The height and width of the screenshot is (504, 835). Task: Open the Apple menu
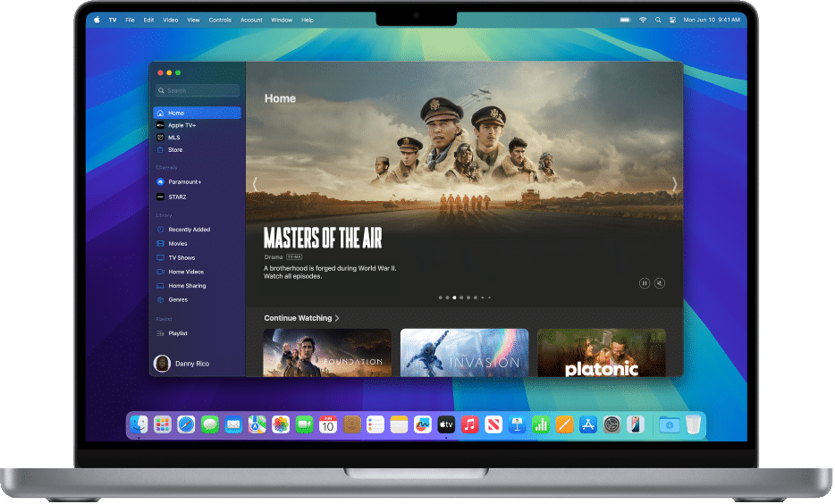97,20
